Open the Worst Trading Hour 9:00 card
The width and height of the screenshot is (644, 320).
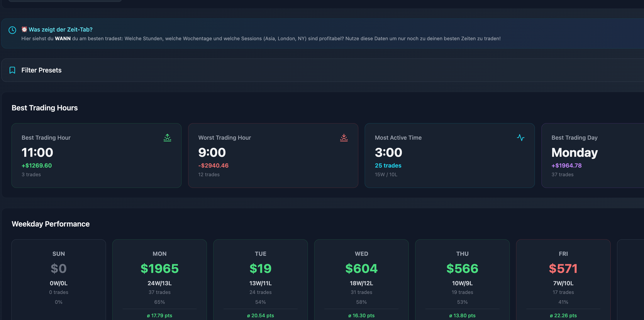273,156
